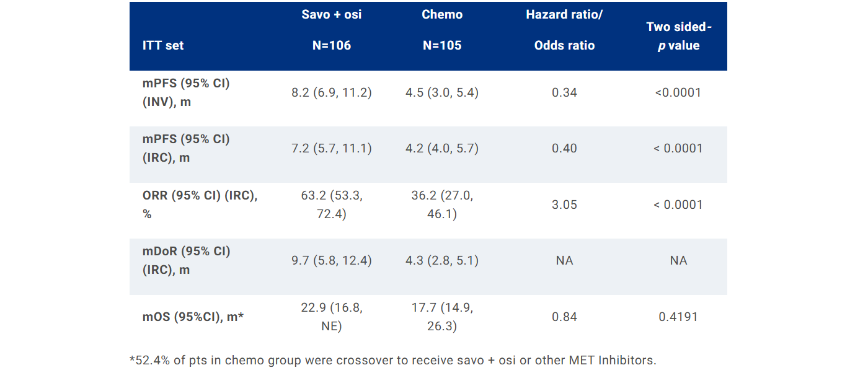The height and width of the screenshot is (378, 868).
Task: Select the hazard ratio value 0.84
Action: [564, 317]
